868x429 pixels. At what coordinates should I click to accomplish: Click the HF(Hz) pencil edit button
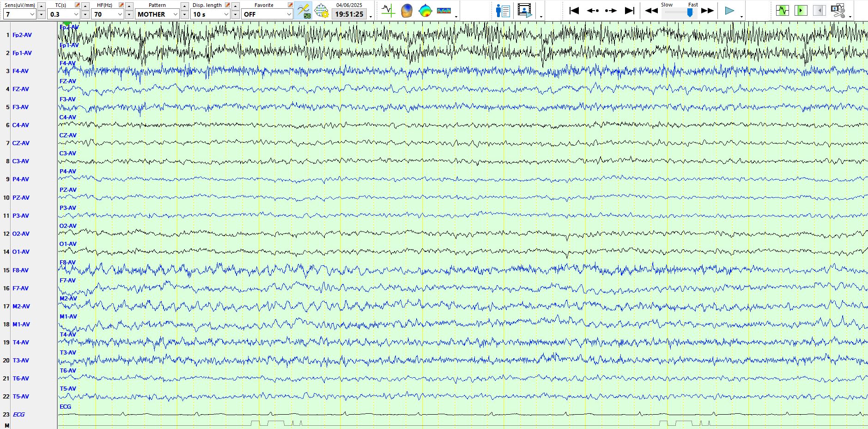pos(121,5)
